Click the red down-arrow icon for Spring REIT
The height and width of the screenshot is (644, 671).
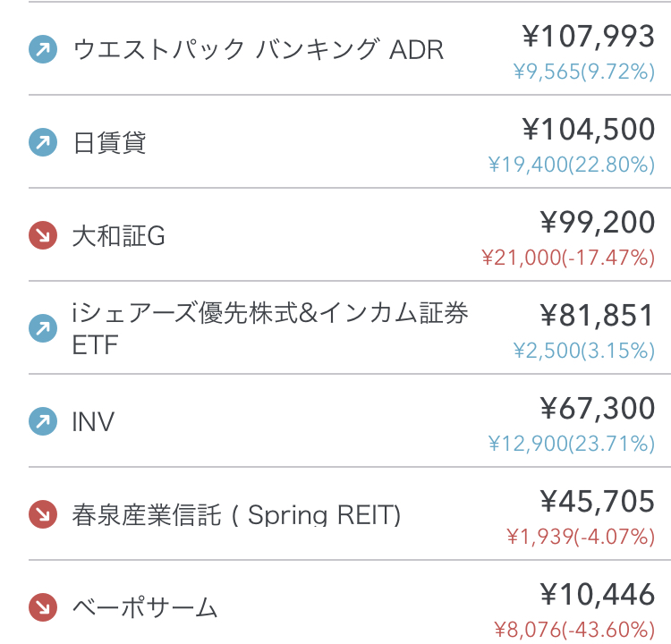42,514
